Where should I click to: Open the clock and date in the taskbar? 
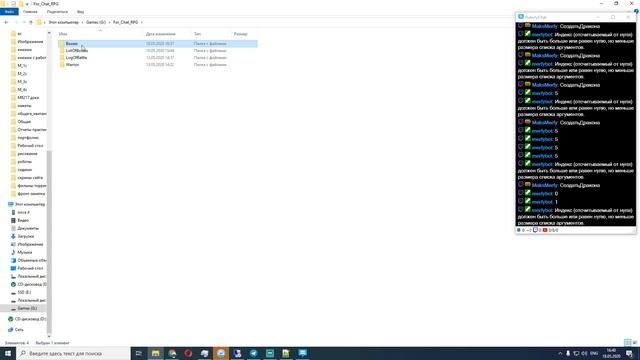click(611, 353)
